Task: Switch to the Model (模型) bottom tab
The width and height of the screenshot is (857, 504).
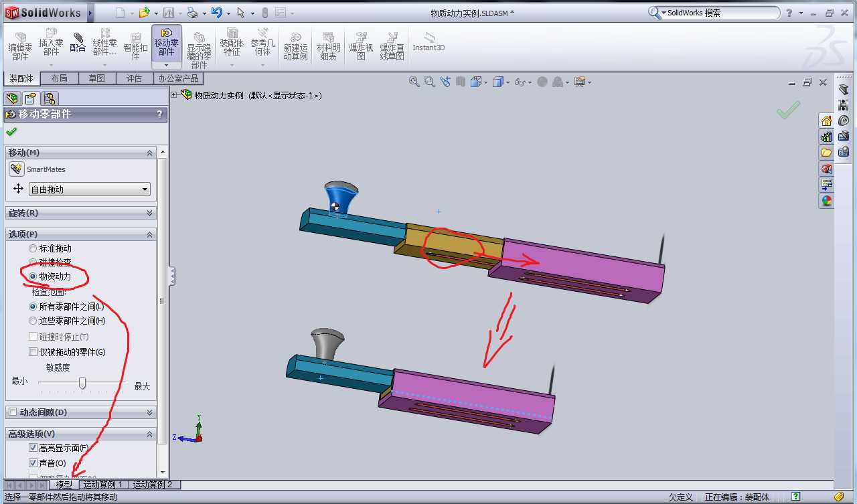Action: (x=64, y=485)
